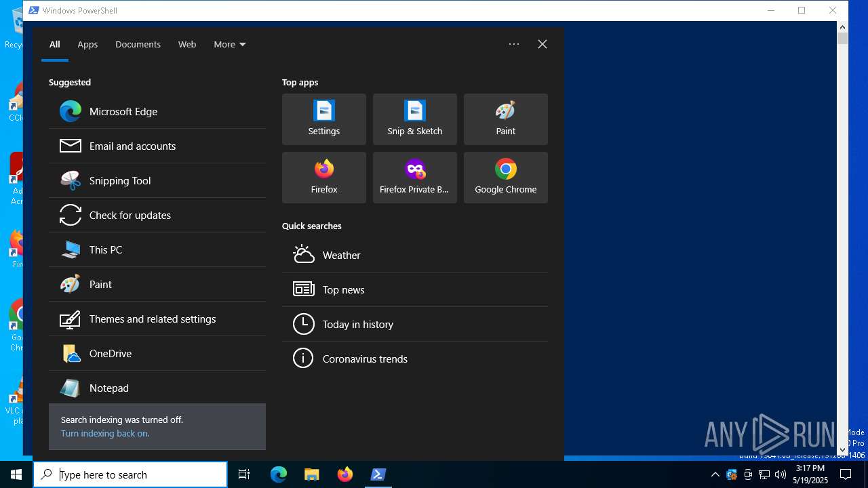Image resolution: width=868 pixels, height=488 pixels.
Task: Switch to Apps search tab
Action: tap(87, 44)
